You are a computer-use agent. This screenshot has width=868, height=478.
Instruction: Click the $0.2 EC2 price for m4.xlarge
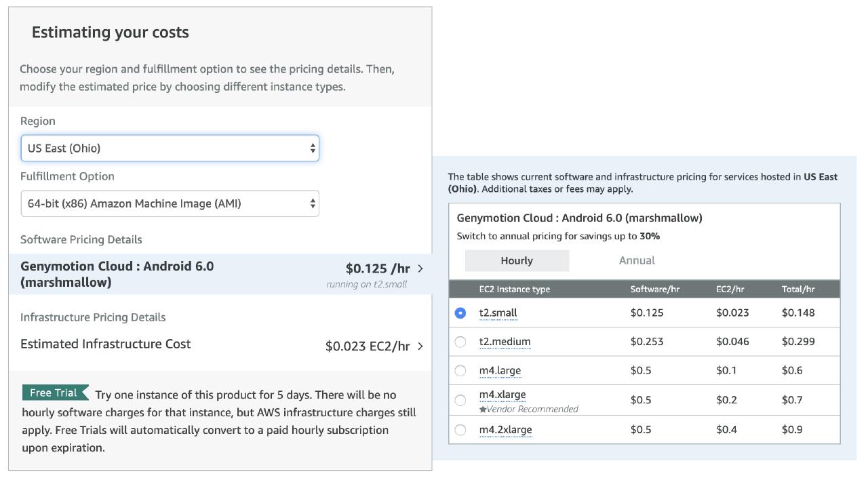click(726, 400)
